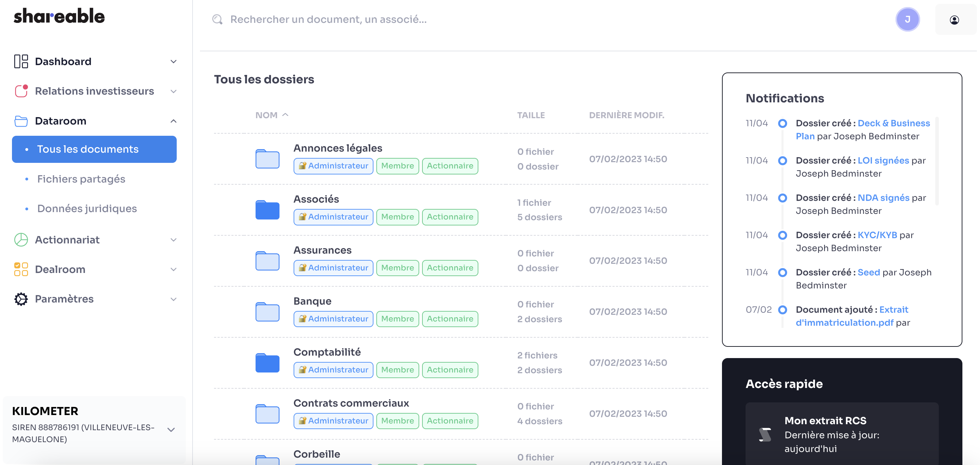
Task: Click the Dealroom grid icon
Action: point(21,269)
